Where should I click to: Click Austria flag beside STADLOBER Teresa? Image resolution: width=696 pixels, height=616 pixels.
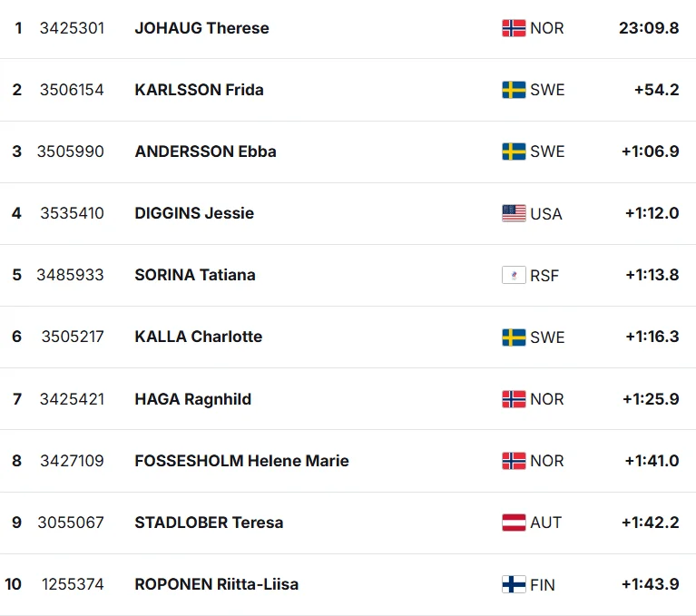[x=514, y=523]
